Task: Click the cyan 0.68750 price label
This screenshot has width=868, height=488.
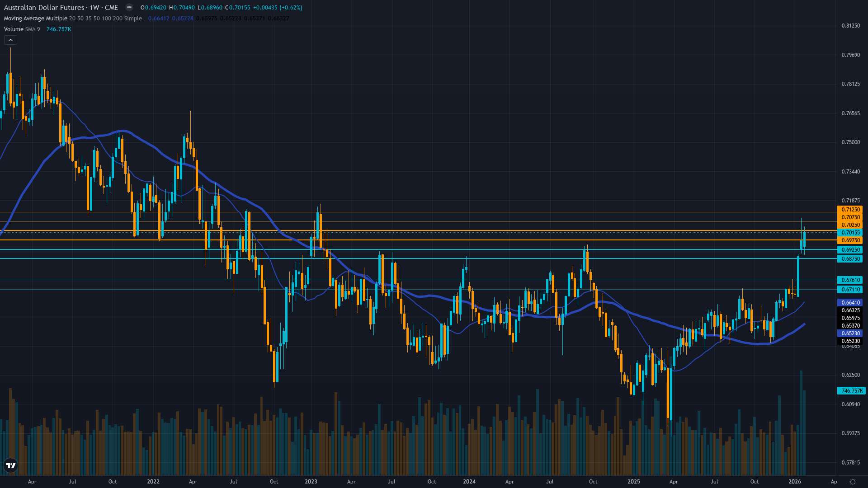Action: click(850, 259)
